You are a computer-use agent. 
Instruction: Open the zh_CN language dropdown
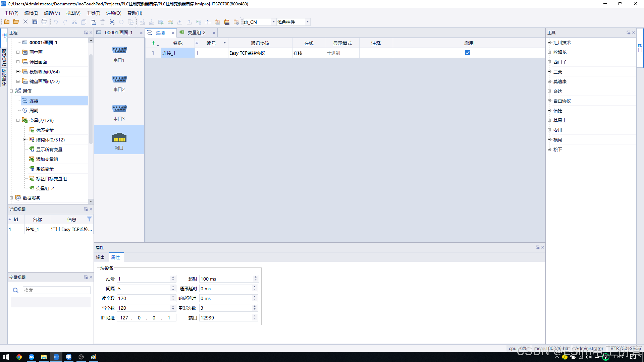click(x=273, y=22)
